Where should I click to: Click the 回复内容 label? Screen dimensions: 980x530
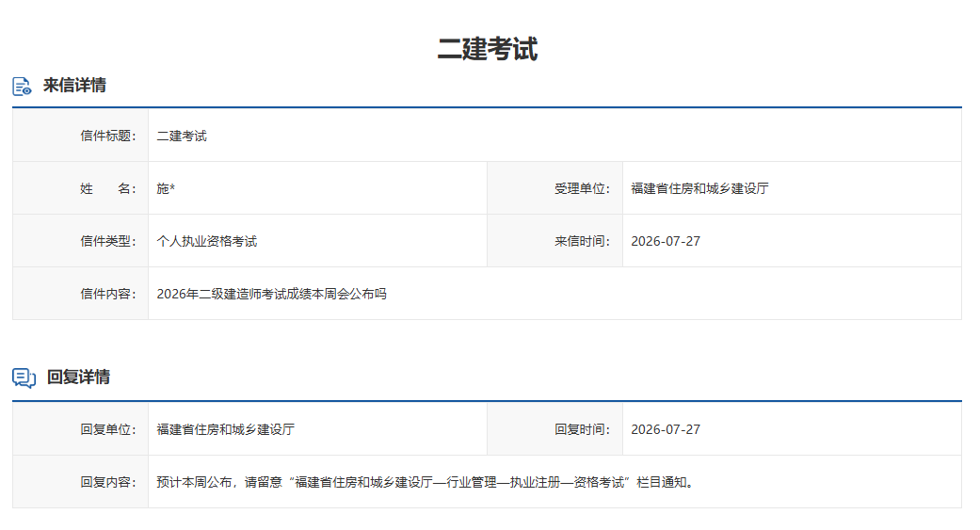[108, 482]
